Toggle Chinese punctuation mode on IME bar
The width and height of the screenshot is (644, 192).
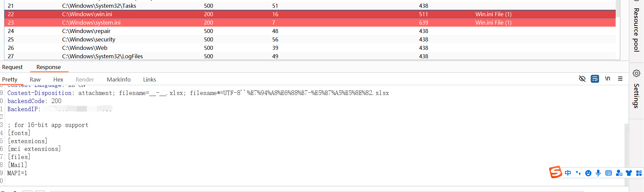click(578, 173)
